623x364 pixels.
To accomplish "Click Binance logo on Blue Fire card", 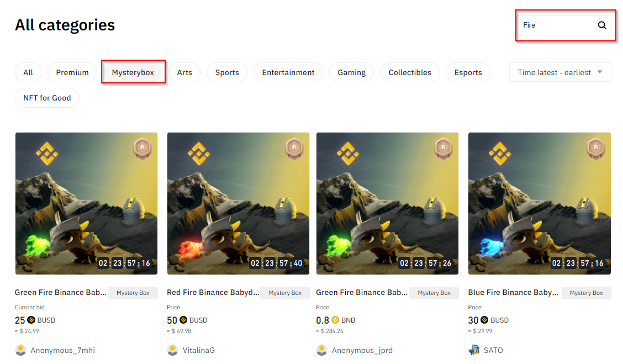I will (x=500, y=154).
